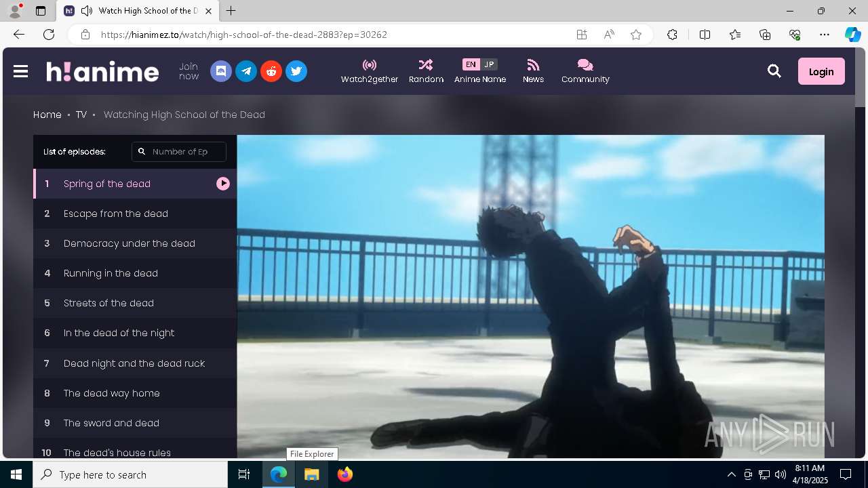Select episode 4 Running in the dead
Viewport: 868px width, 488px height.
pyautogui.click(x=135, y=273)
